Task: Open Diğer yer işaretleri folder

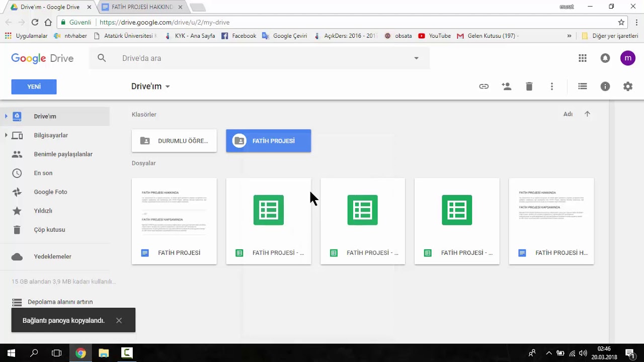Action: coord(610,36)
